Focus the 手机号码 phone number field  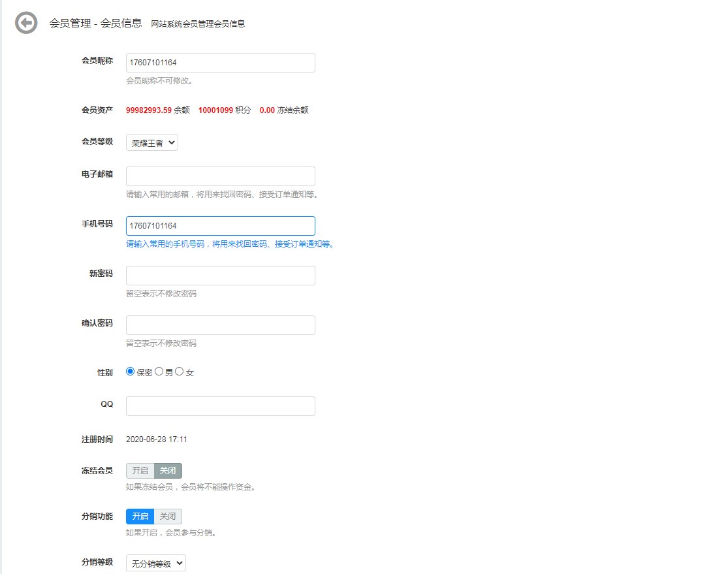point(220,225)
